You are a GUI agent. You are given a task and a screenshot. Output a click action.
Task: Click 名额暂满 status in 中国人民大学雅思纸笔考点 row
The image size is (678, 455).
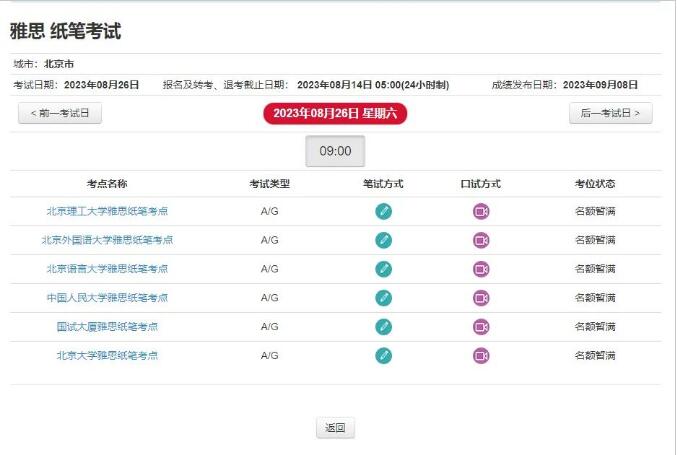595,298
